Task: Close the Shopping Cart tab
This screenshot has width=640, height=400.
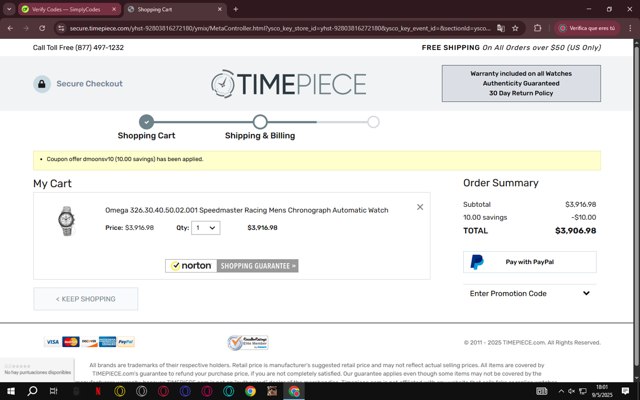Action: pyautogui.click(x=220, y=9)
